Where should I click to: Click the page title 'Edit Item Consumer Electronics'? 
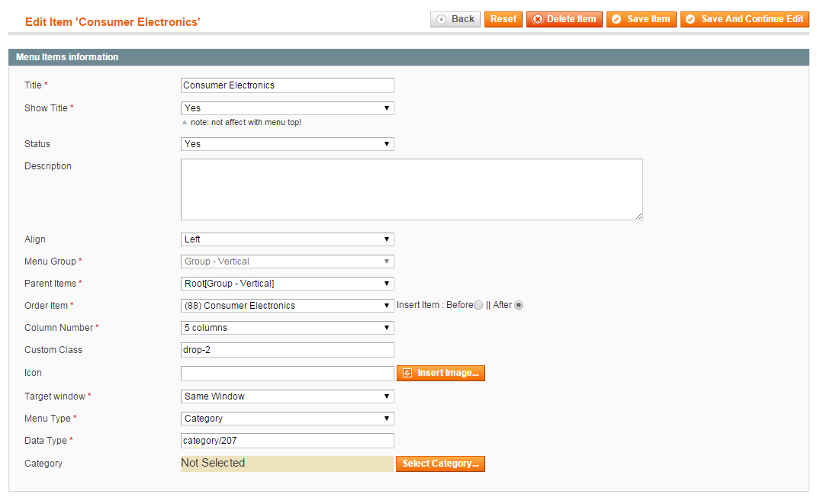coord(113,22)
